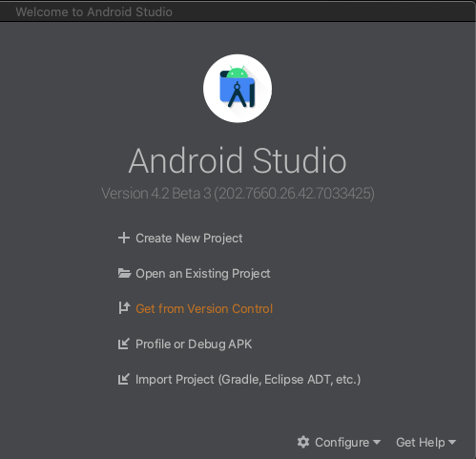The width and height of the screenshot is (476, 459).
Task: Click the open folder icon for existing project
Action: pos(124,273)
